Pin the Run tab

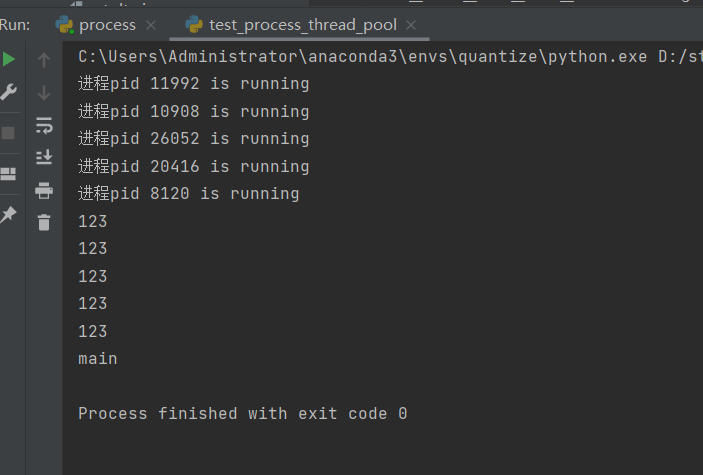click(8, 213)
